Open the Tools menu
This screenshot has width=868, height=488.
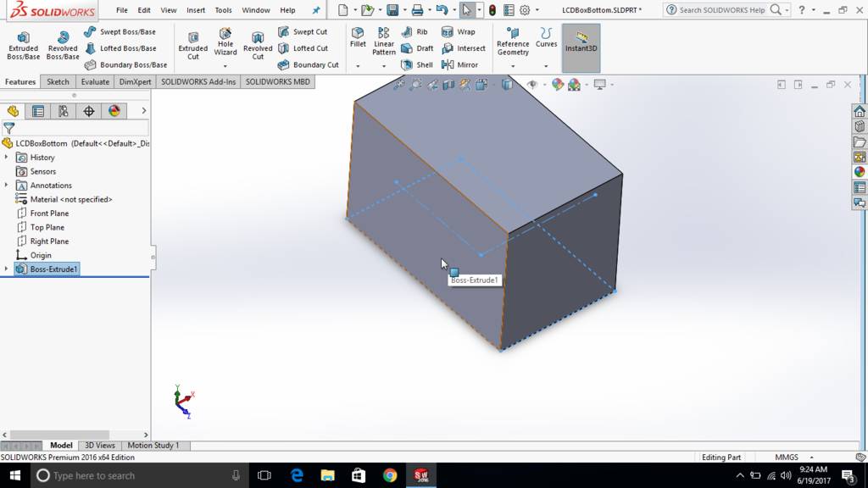tap(223, 10)
